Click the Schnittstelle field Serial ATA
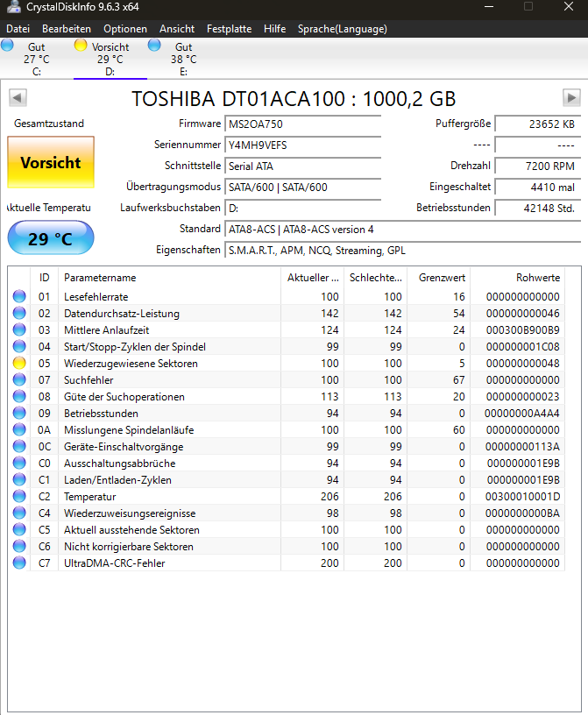The width and height of the screenshot is (588, 715). tap(303, 166)
